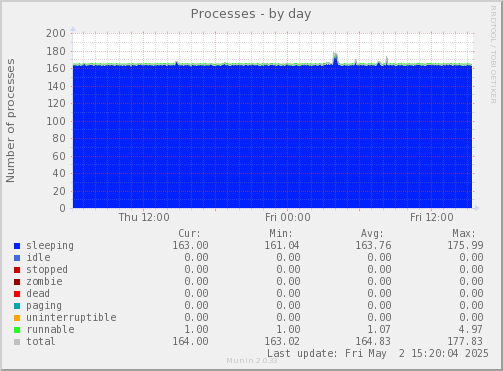Click sleeping average value 163.76
The image size is (503, 371).
373,245
